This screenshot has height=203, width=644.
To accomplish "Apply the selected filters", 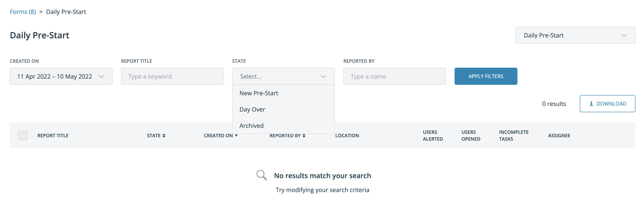I will click(486, 76).
